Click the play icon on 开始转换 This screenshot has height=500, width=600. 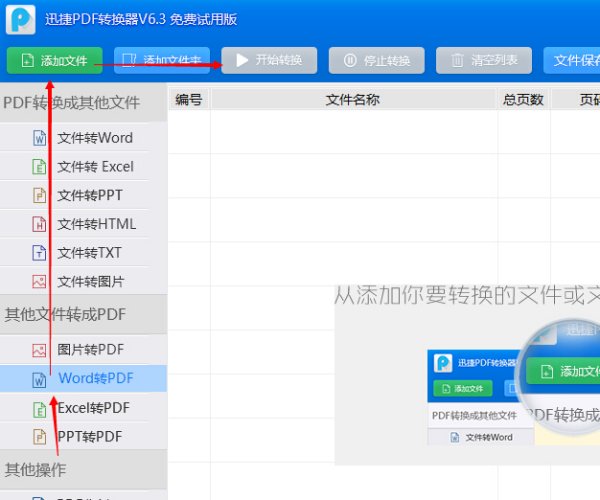[x=242, y=60]
